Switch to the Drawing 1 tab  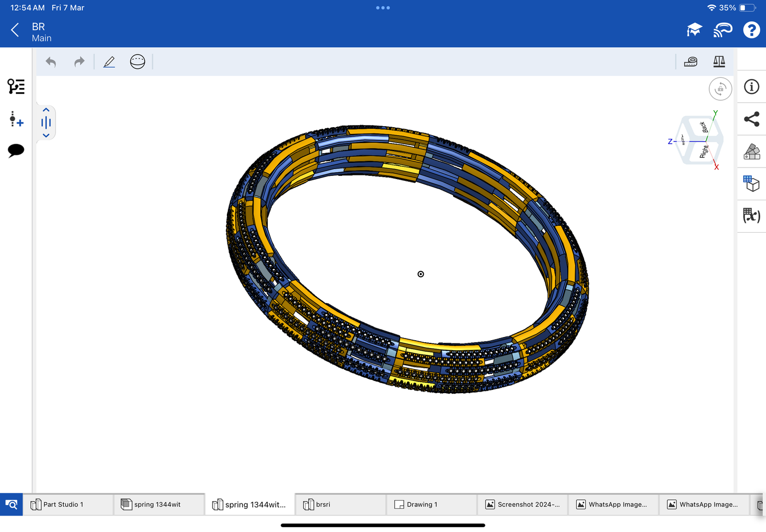(x=431, y=504)
